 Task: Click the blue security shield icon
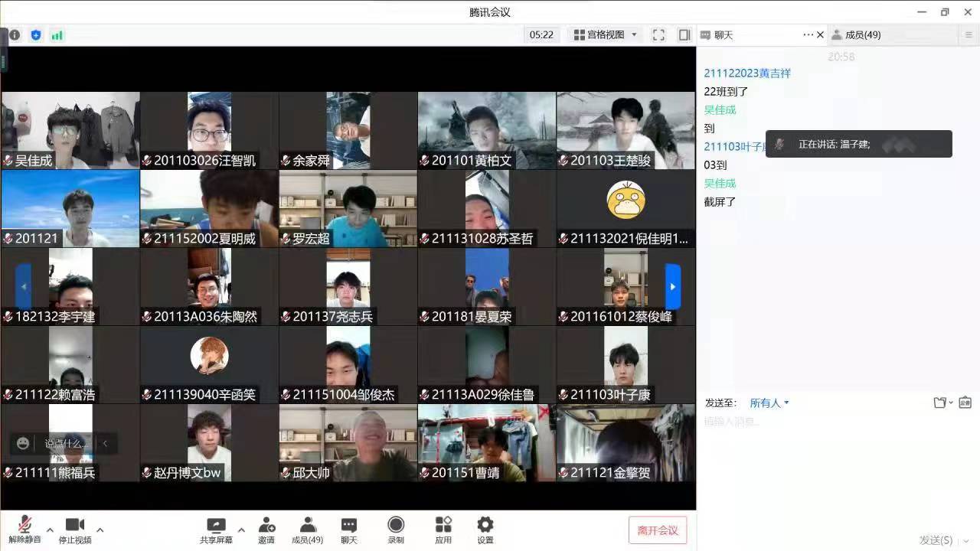click(36, 35)
